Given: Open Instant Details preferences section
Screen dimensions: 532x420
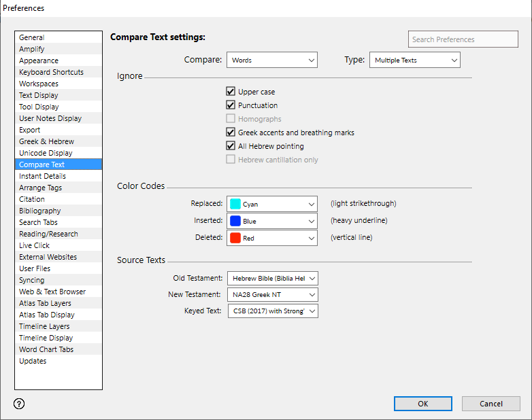Looking at the screenshot, I should point(42,176).
